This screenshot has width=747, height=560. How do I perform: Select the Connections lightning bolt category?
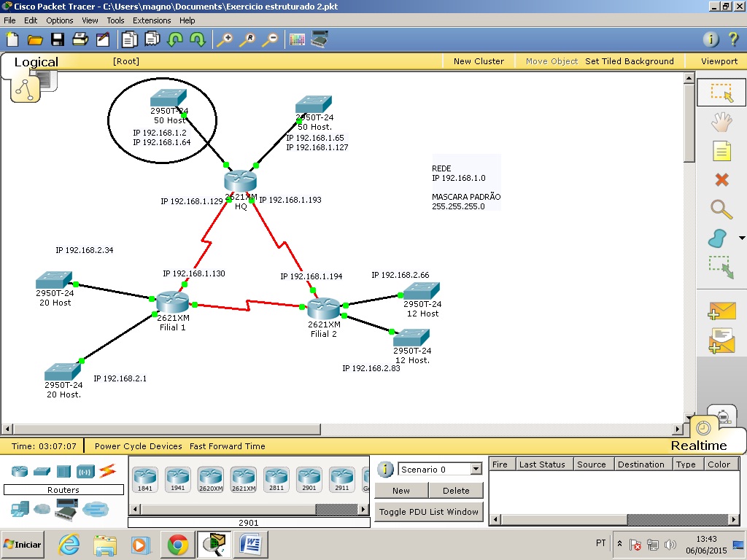[108, 471]
